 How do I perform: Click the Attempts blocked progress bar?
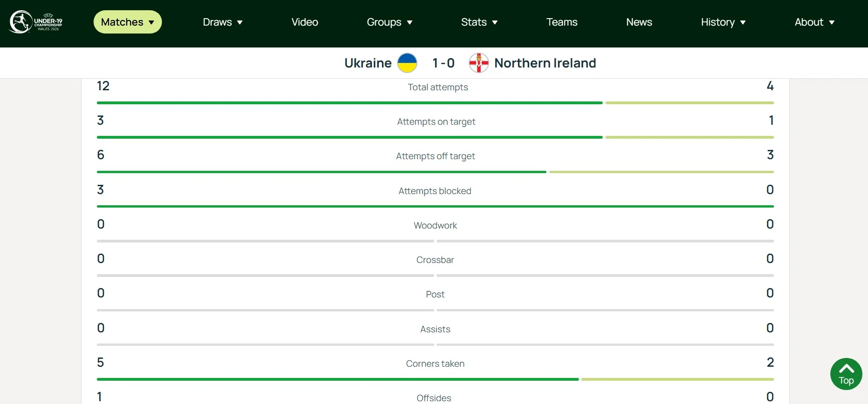click(435, 206)
